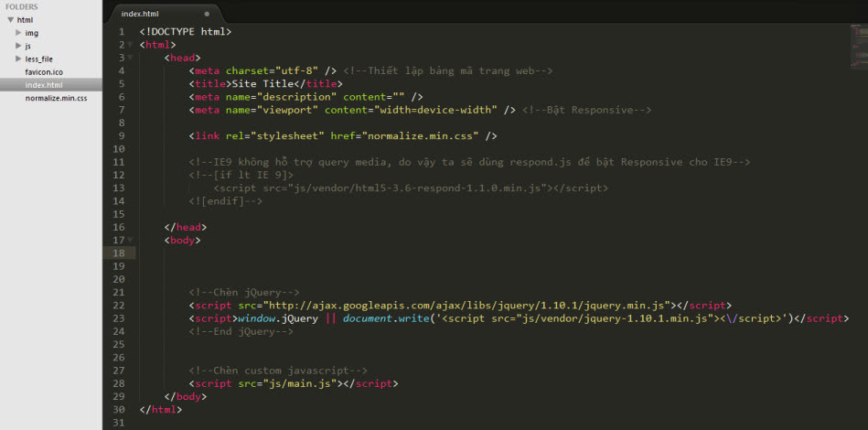Click the googleapis jQuery URL string

466,306
